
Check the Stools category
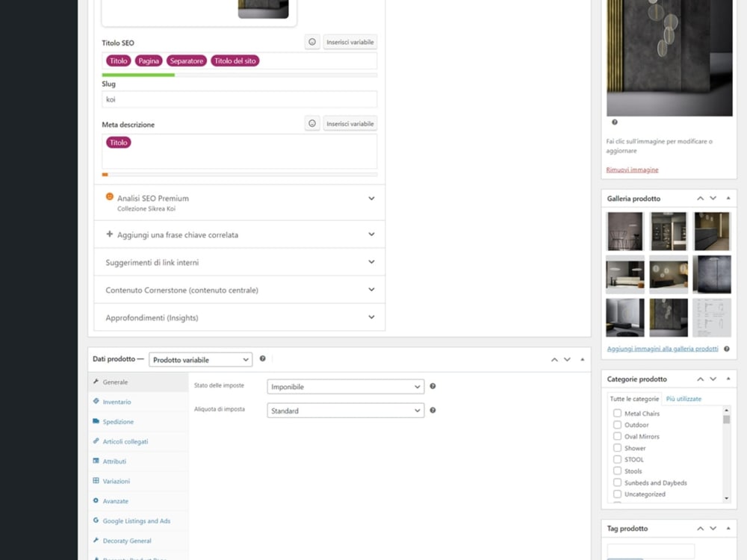tap(617, 471)
